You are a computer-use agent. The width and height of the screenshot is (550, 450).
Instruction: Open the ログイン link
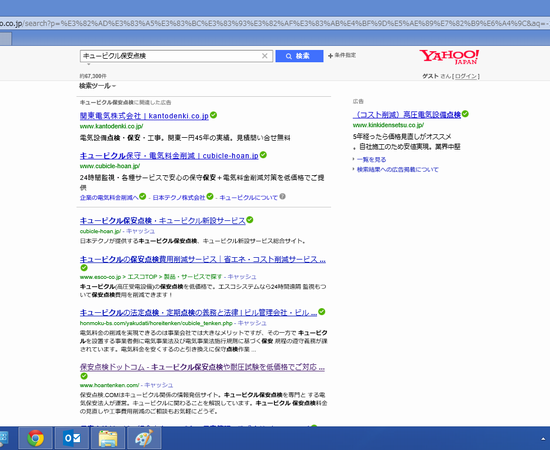click(466, 76)
